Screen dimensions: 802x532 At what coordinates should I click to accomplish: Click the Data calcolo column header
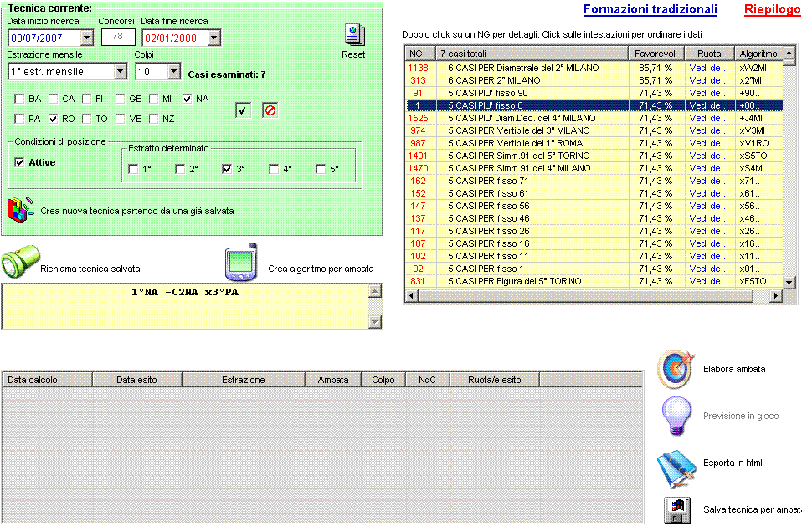(x=48, y=380)
